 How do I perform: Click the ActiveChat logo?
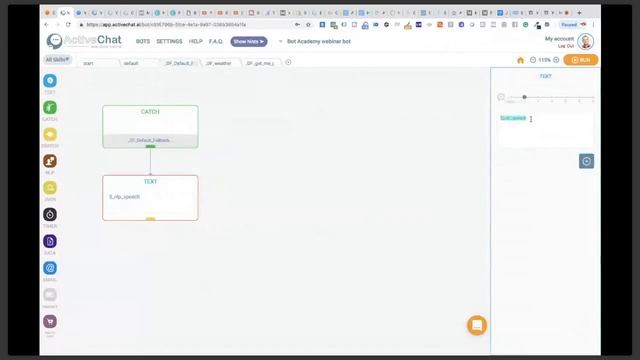click(84, 41)
